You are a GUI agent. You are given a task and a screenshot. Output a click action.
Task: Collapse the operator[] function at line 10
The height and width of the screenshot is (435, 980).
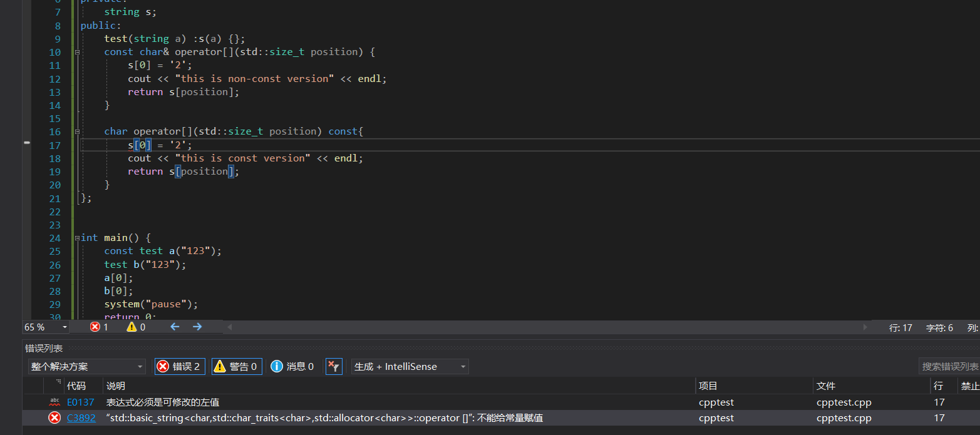77,53
